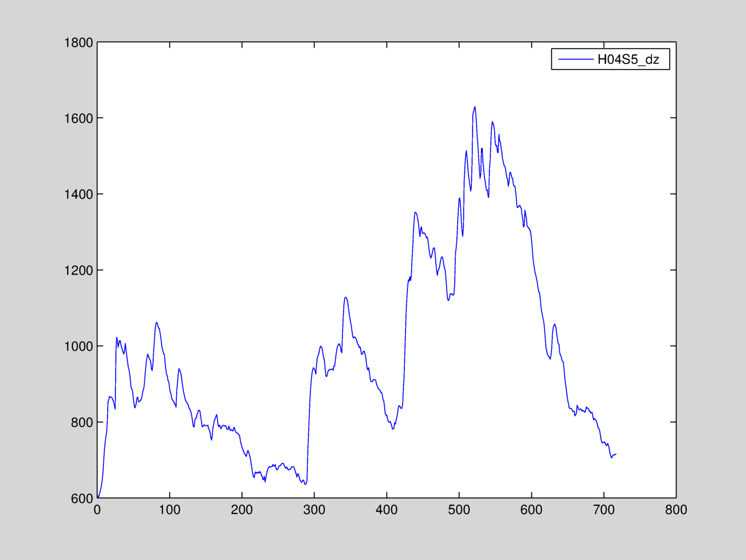Click the highest peak of the blue curve
The height and width of the screenshot is (560, 746).
(475, 107)
